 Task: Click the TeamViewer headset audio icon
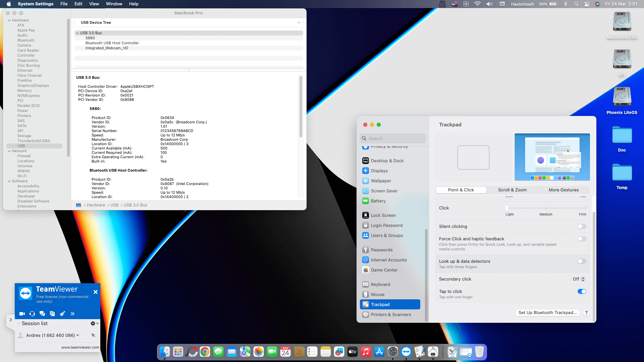[x=32, y=314]
